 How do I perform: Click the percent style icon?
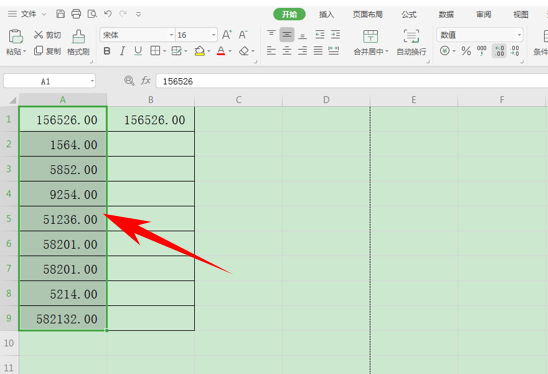(466, 51)
